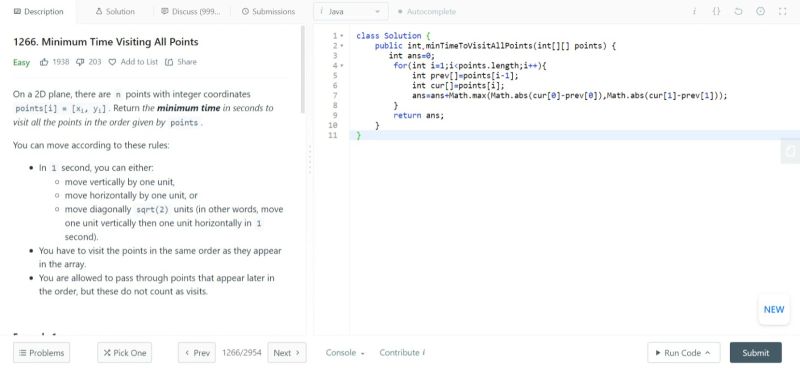Click the panel divider handle
This screenshot has height=368, width=800.
(x=310, y=160)
